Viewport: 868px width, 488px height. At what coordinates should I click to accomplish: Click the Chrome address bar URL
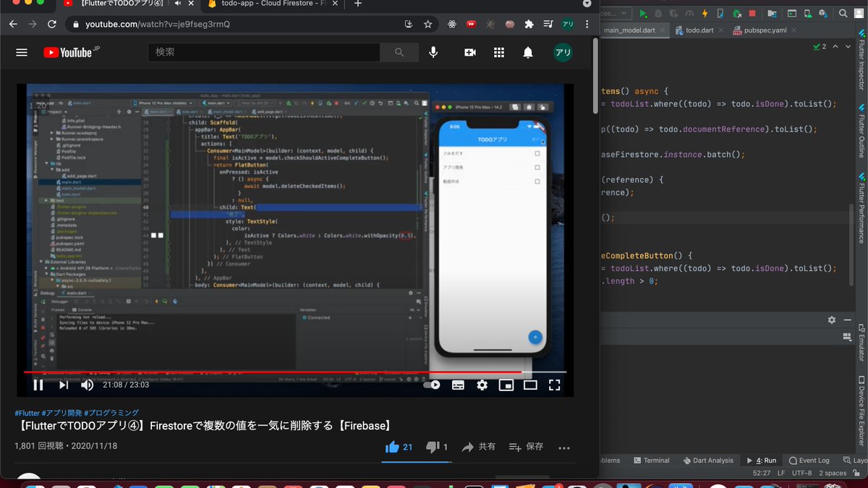pos(158,24)
